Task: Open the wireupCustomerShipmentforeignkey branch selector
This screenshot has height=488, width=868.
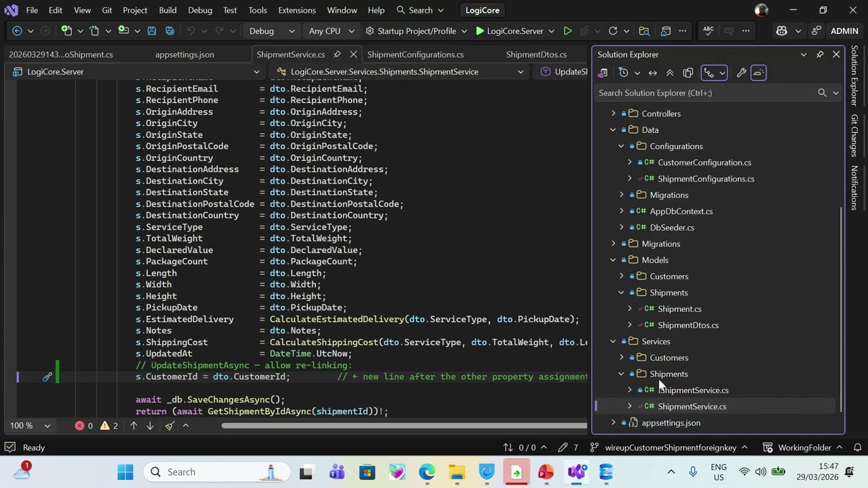Action: point(670,447)
